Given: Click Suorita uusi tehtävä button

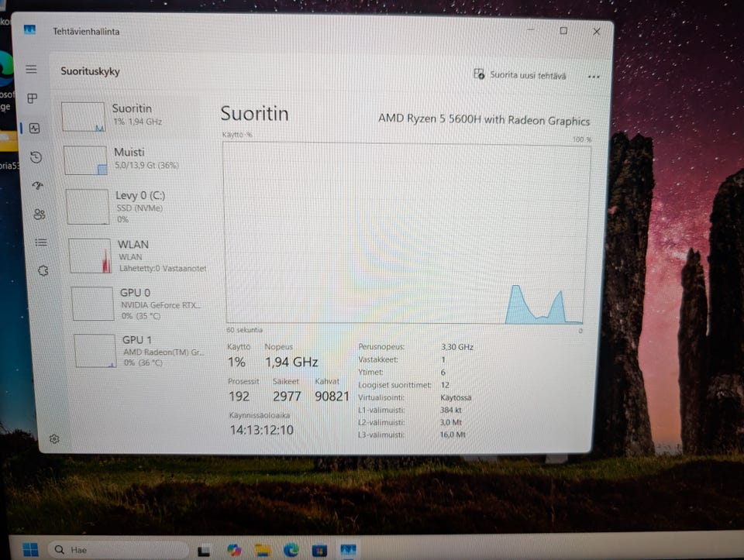Looking at the screenshot, I should click(x=519, y=75).
